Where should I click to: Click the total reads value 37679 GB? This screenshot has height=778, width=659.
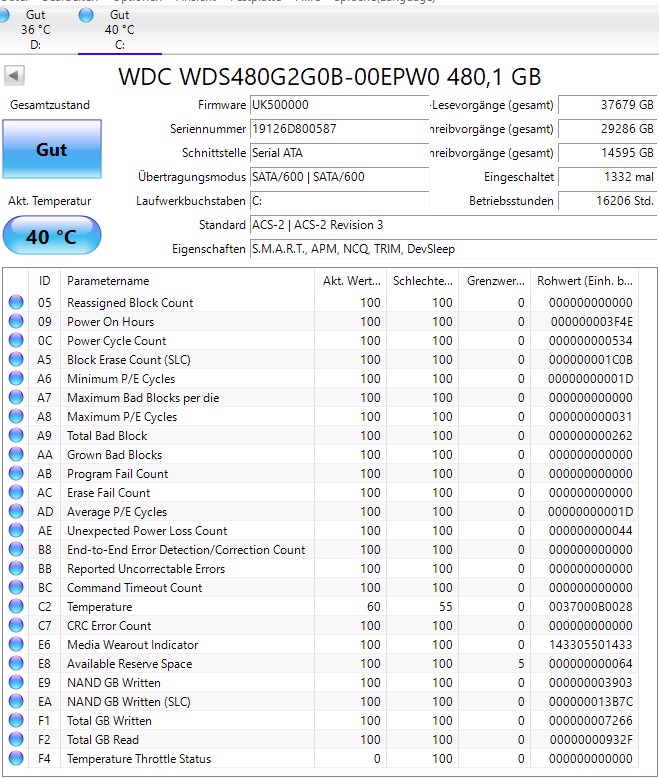click(607, 105)
